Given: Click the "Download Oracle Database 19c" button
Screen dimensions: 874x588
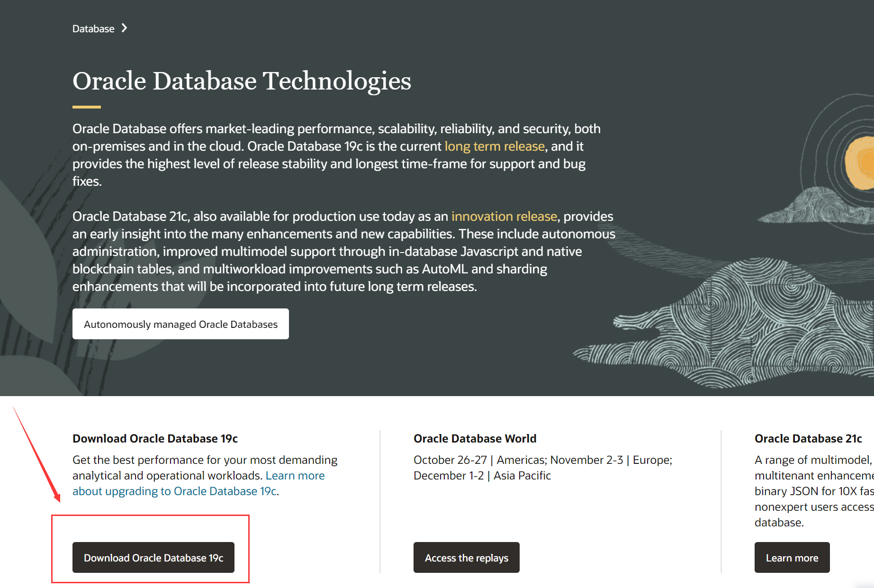Looking at the screenshot, I should [153, 558].
